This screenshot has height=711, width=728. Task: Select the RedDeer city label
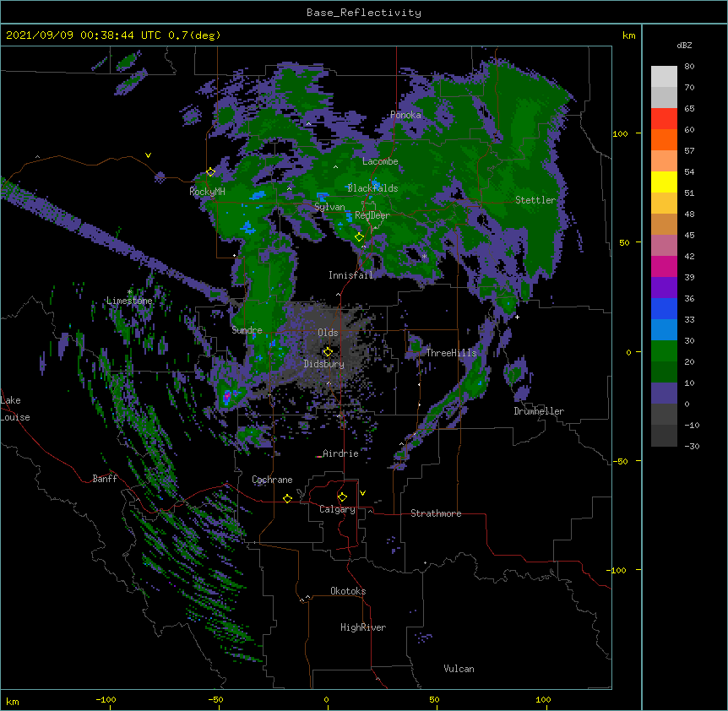[x=372, y=215]
